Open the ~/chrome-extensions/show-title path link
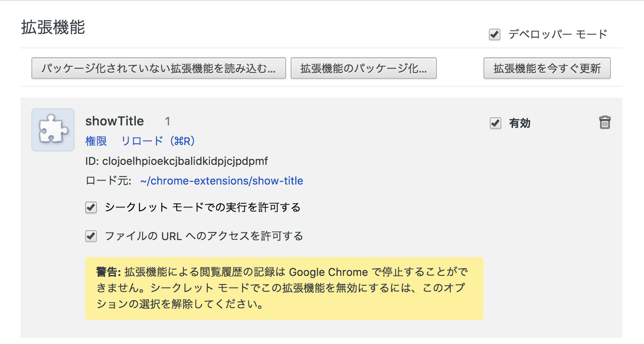Screen dimensions: 644x344 [222, 181]
